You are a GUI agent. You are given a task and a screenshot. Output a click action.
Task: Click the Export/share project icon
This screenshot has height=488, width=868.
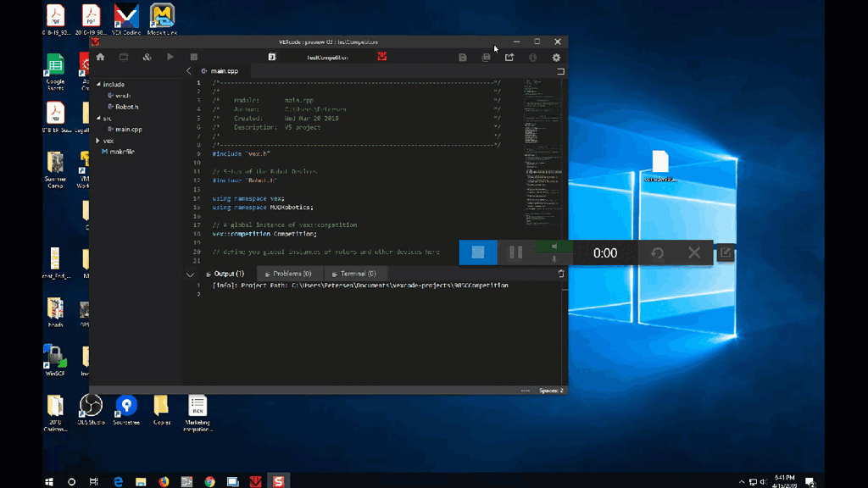509,58
